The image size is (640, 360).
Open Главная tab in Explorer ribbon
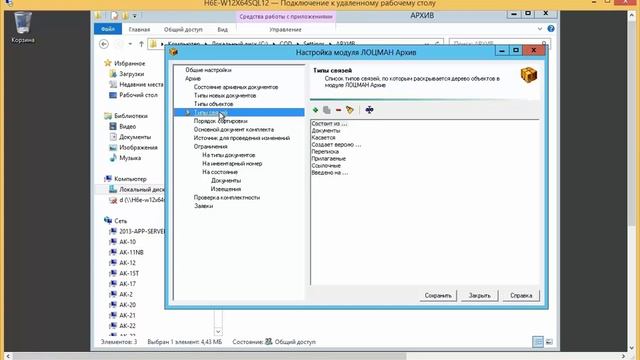(x=139, y=29)
